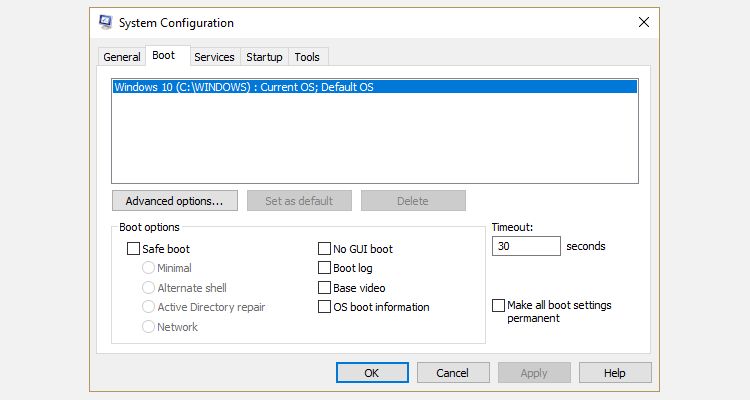Open Help for System Configuration
This screenshot has height=400, width=750.
click(615, 373)
